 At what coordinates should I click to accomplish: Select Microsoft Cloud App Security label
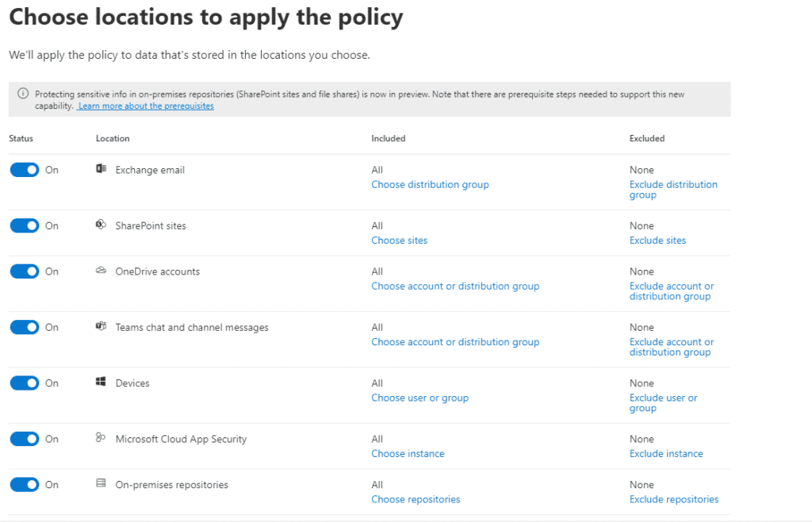pyautogui.click(x=181, y=440)
